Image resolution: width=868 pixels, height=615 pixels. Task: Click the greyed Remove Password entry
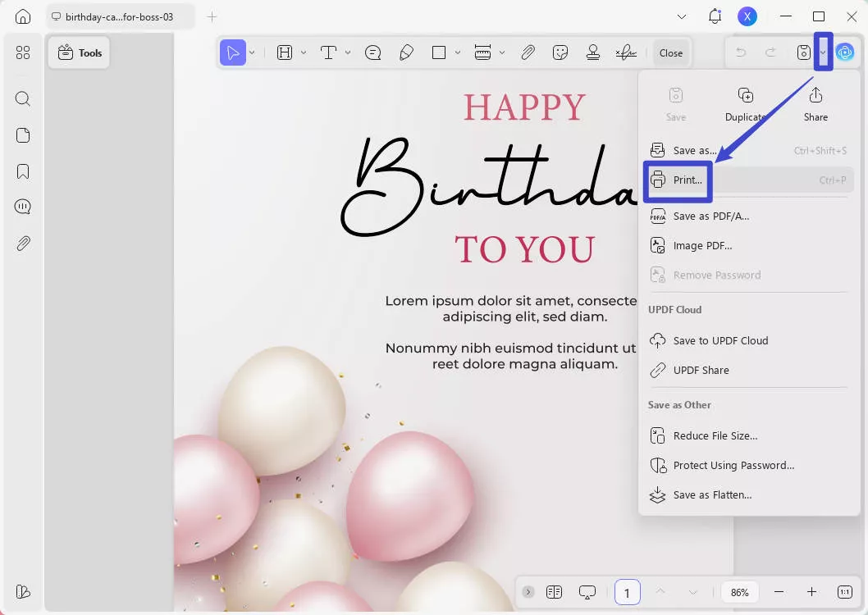coord(748,275)
